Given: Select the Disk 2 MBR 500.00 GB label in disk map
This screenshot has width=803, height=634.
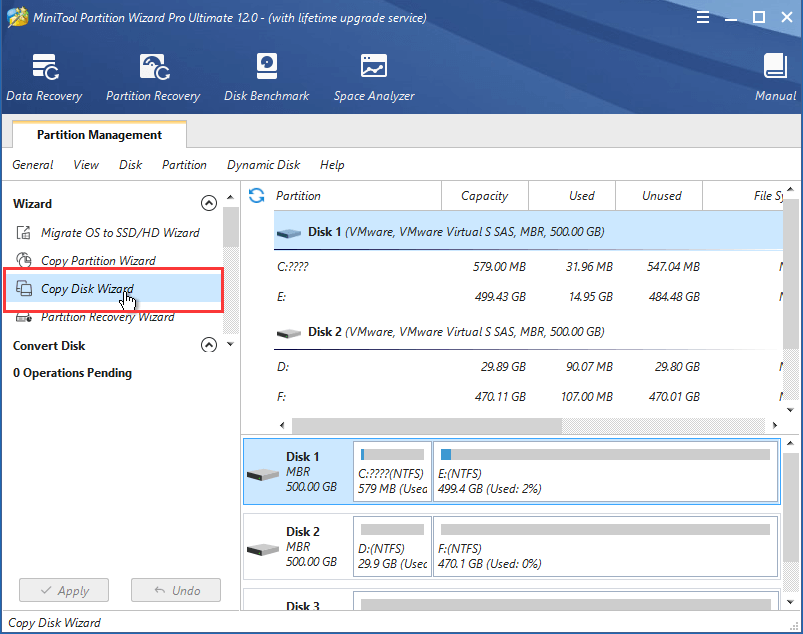Looking at the screenshot, I should pos(311,546).
